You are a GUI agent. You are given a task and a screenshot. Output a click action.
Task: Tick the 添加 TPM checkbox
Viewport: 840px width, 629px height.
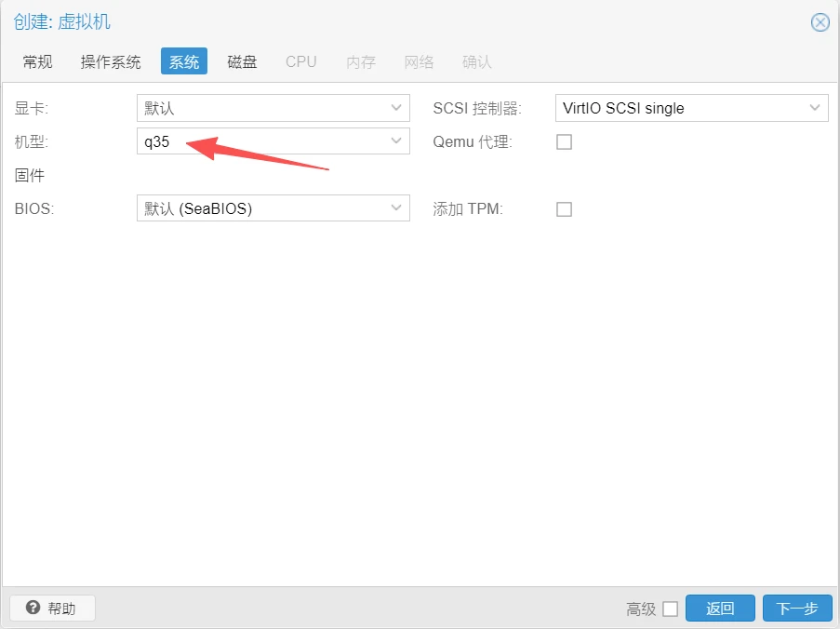[x=564, y=209]
